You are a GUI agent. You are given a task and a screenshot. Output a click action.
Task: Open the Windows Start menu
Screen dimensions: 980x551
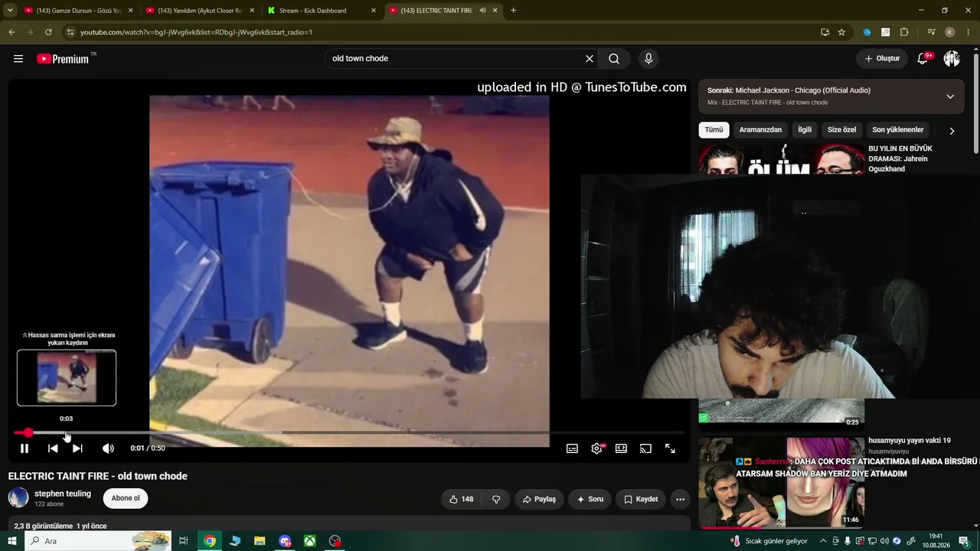coord(11,541)
